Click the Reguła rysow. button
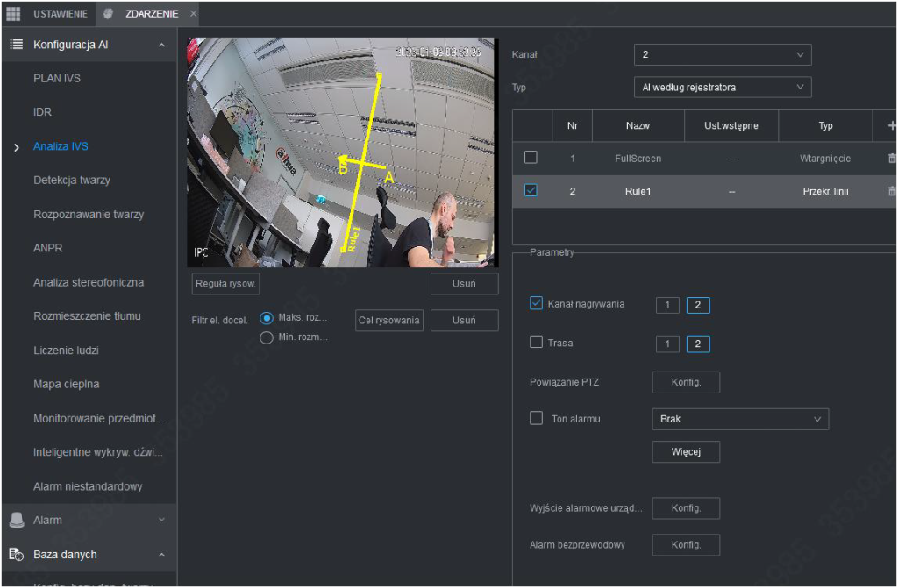The image size is (898, 588). pyautogui.click(x=225, y=284)
